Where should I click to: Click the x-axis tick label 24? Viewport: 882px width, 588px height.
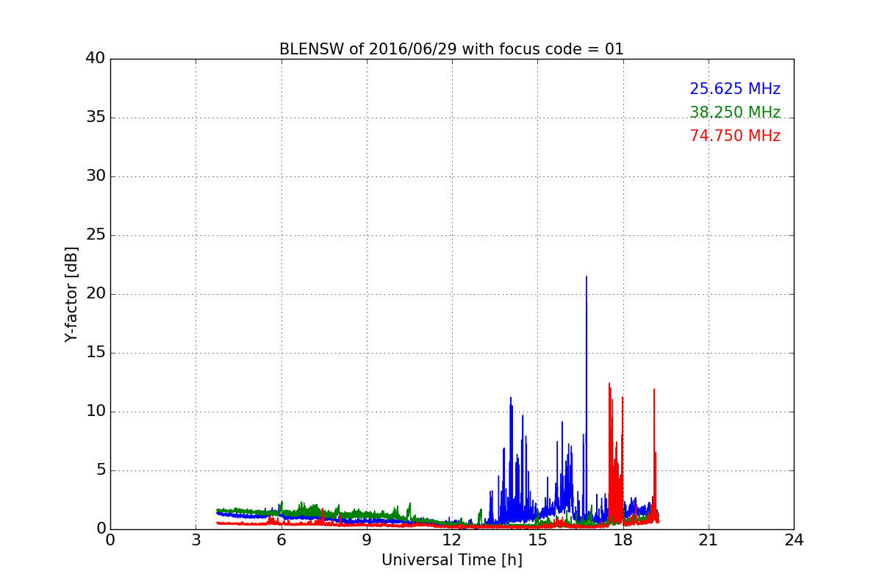(794, 540)
